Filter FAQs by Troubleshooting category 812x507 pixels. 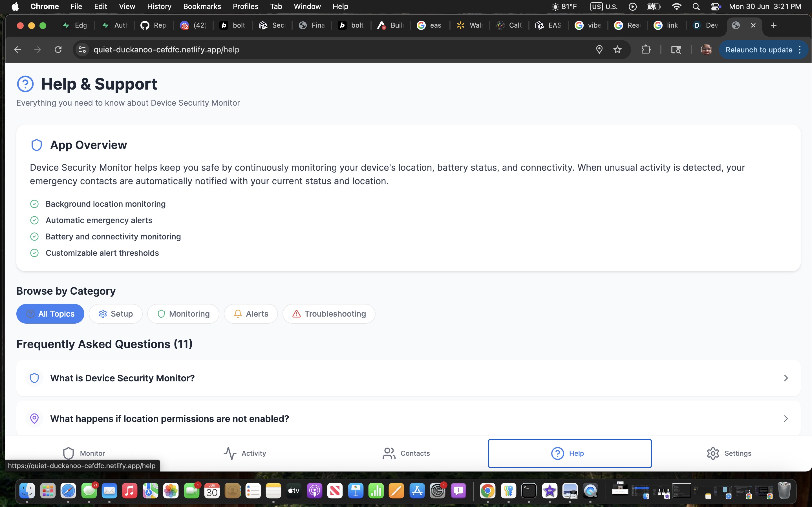pos(329,313)
